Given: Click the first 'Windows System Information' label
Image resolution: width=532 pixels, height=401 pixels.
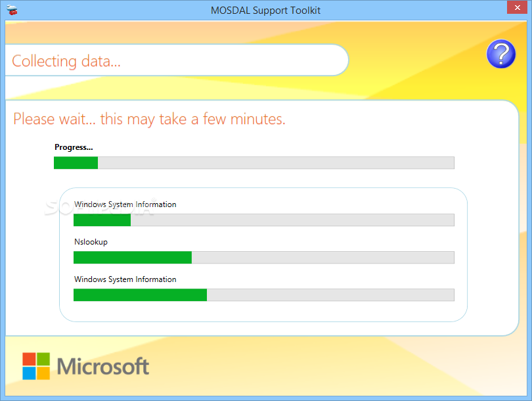Looking at the screenshot, I should (125, 204).
